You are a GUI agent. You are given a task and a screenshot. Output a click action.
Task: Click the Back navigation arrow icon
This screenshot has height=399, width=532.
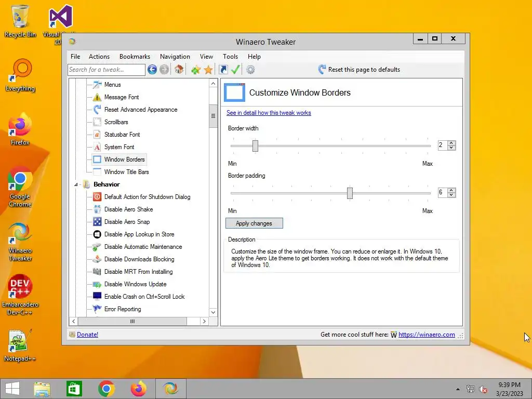pyautogui.click(x=152, y=70)
